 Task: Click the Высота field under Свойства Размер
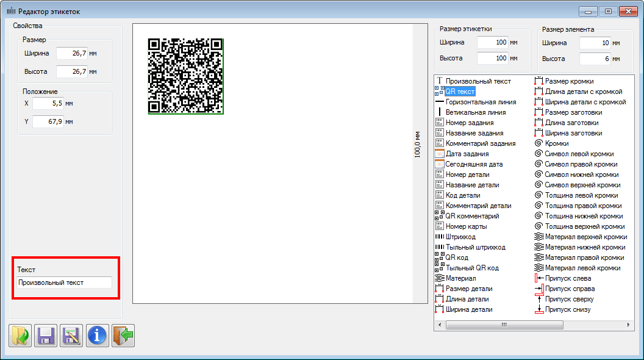coord(72,71)
